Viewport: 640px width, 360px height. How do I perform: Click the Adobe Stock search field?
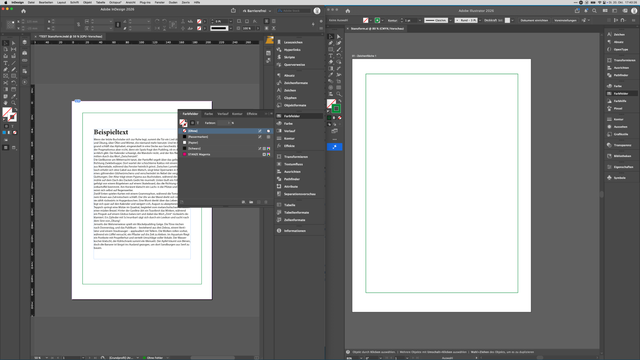click(x=294, y=11)
